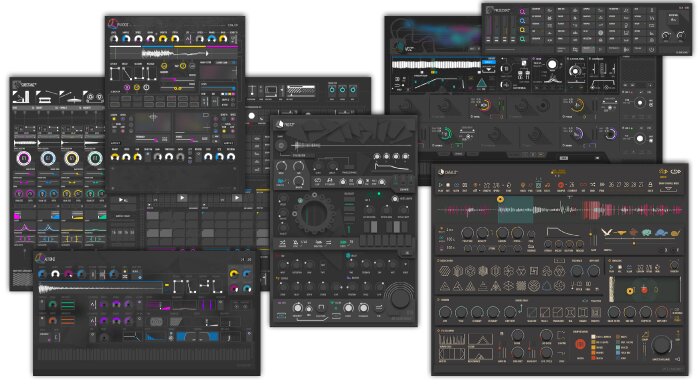This screenshot has height=387, width=700.
Task: Click the magenta circle button in the top-center plugin
Action: click(127, 87)
